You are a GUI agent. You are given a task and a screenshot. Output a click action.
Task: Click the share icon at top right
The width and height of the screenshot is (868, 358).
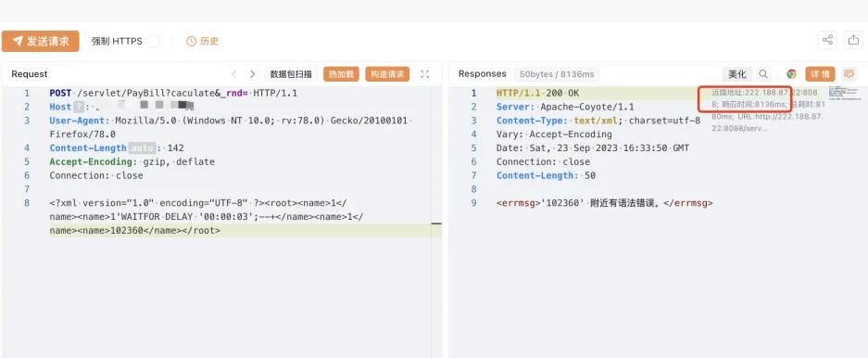(827, 40)
